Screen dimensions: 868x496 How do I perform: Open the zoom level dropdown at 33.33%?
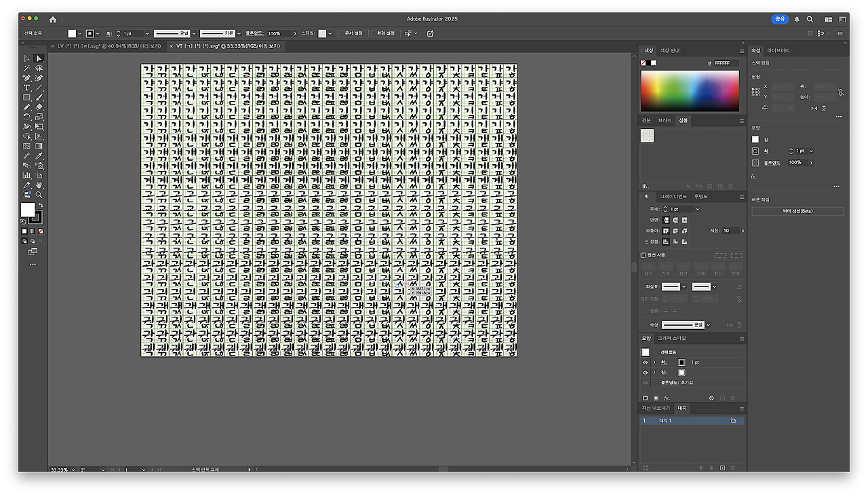tap(73, 470)
